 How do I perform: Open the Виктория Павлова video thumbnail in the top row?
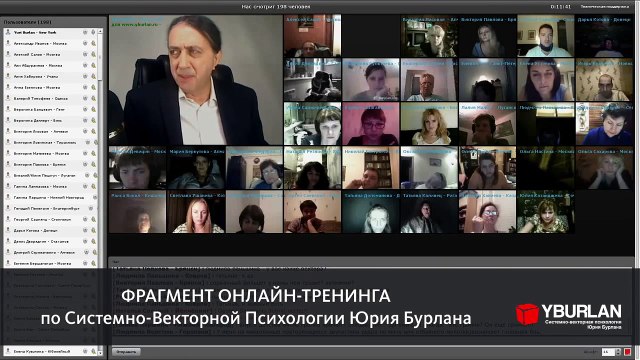(x=487, y=36)
